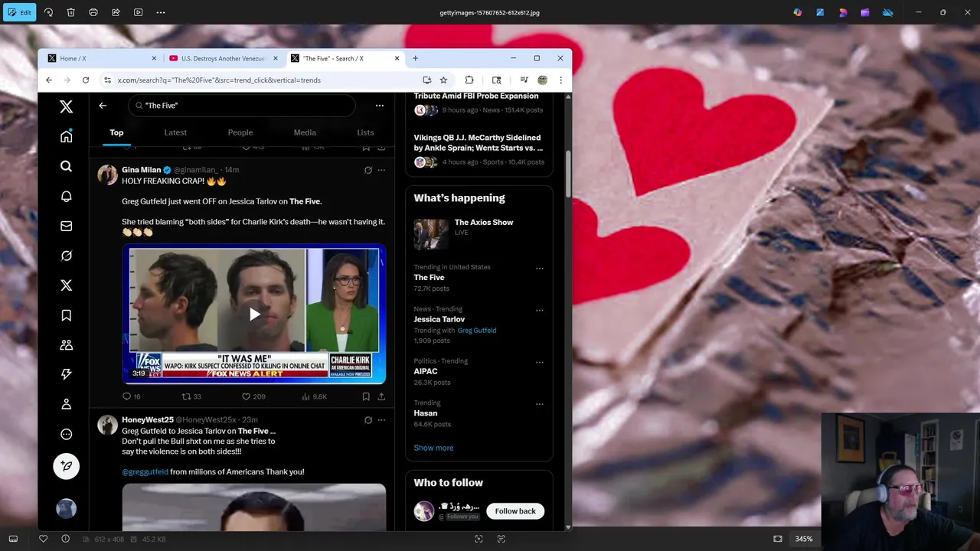This screenshot has height=551, width=980.
Task: Open the Greg Gutfeld trending link
Action: click(x=477, y=331)
